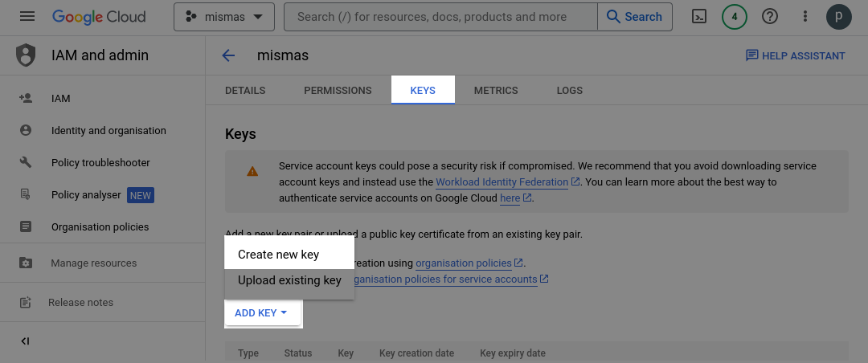Open the three-dot settings menu
The height and width of the screenshot is (363, 868).
[x=805, y=16]
